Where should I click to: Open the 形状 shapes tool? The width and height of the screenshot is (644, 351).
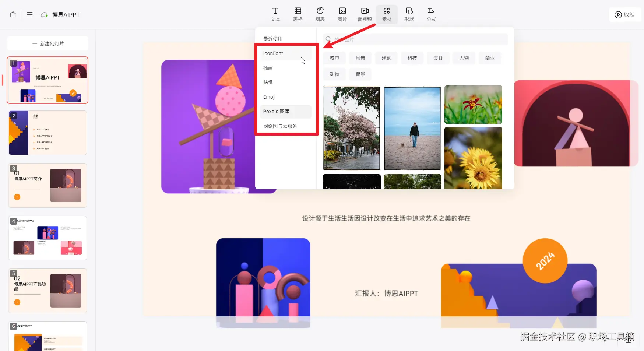(409, 14)
